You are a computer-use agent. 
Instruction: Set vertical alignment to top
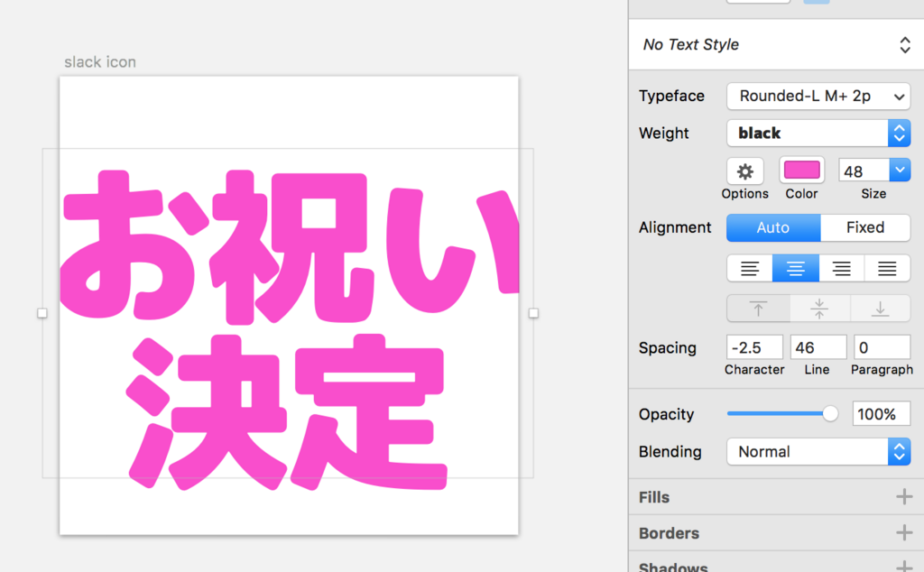click(x=758, y=309)
